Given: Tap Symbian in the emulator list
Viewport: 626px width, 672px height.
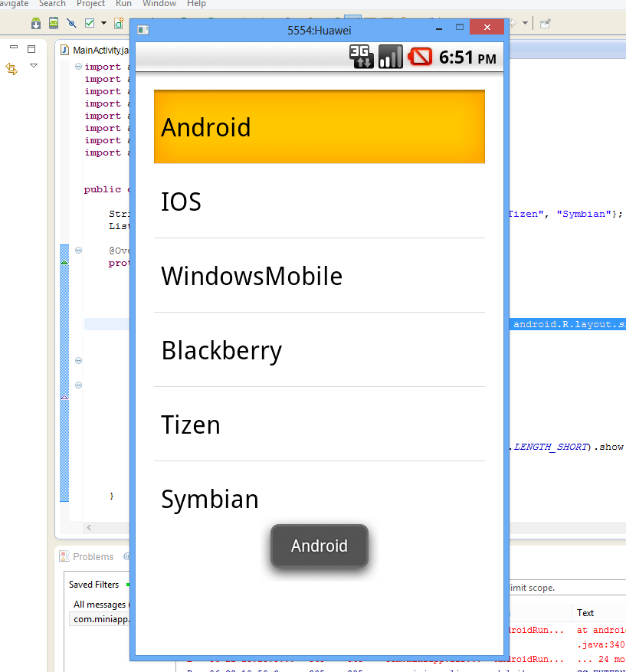Looking at the screenshot, I should (x=320, y=498).
